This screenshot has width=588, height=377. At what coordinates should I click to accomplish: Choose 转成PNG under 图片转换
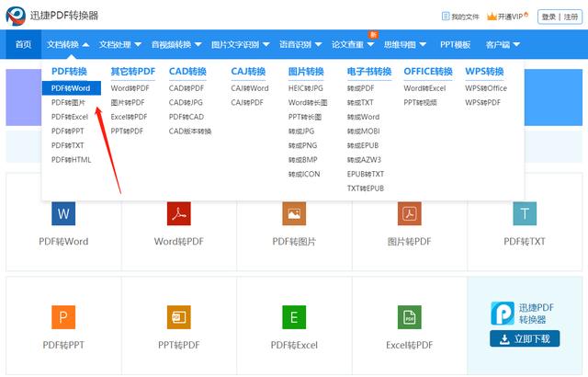click(x=302, y=145)
